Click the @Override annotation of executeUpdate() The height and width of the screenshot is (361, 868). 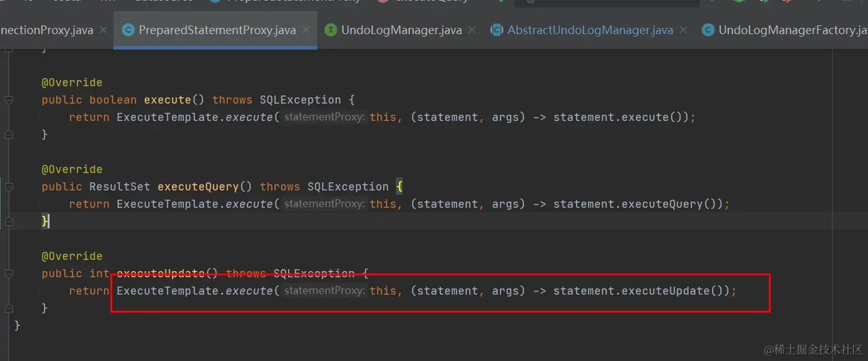[72, 256]
